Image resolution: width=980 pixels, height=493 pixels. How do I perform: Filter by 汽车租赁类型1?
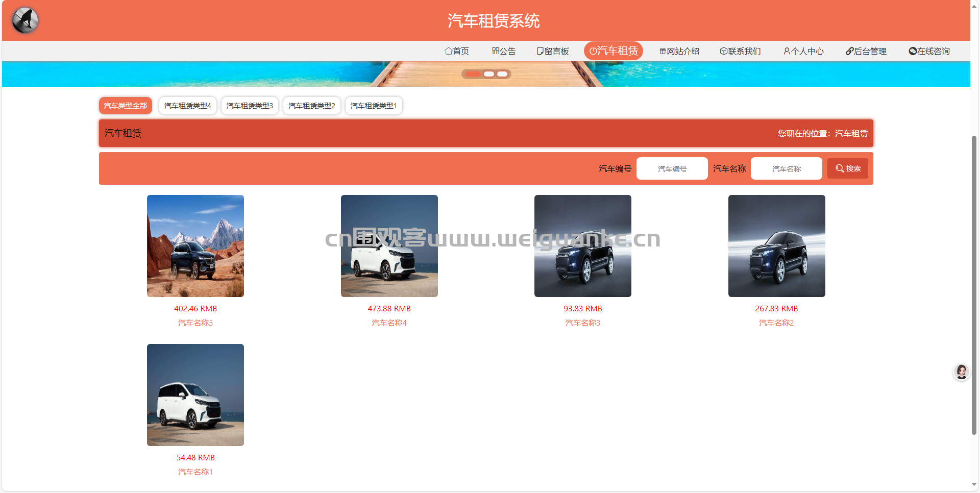[374, 106]
